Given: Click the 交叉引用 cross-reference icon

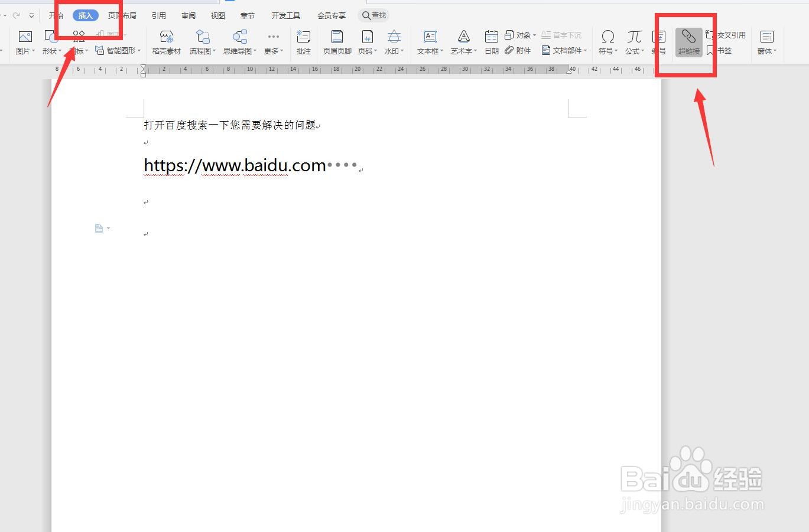Looking at the screenshot, I should tap(710, 35).
